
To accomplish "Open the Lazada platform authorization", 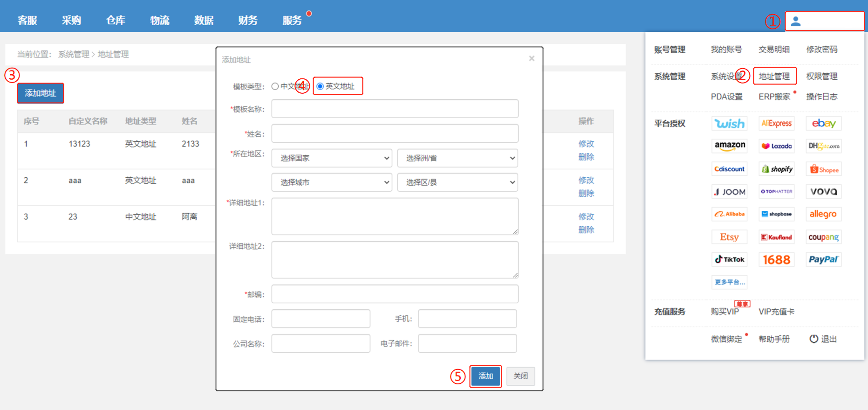I will click(x=777, y=146).
